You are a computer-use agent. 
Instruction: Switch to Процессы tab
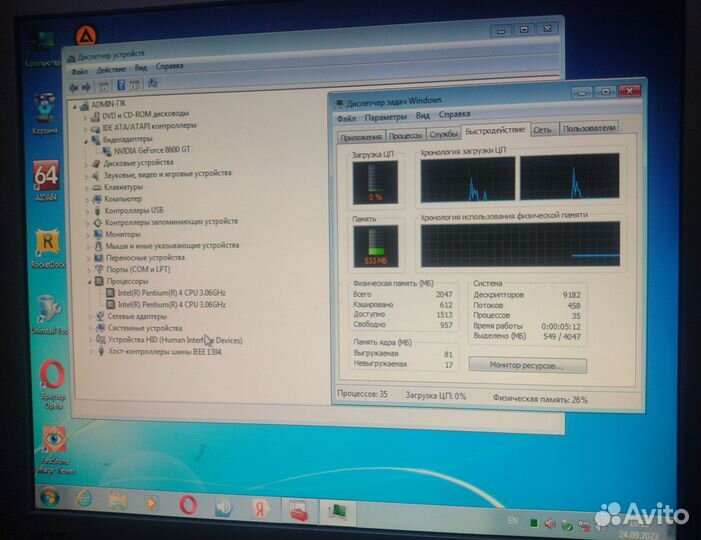[405, 135]
